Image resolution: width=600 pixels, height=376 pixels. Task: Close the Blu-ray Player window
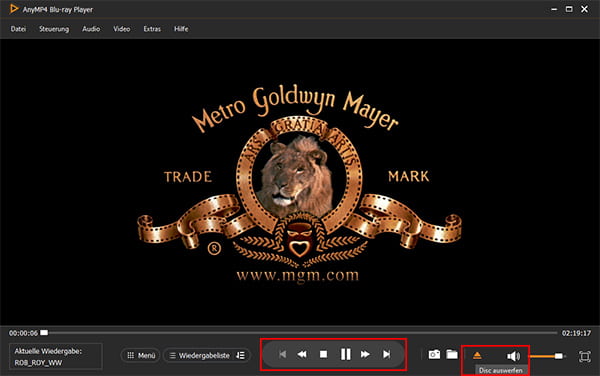pos(584,9)
